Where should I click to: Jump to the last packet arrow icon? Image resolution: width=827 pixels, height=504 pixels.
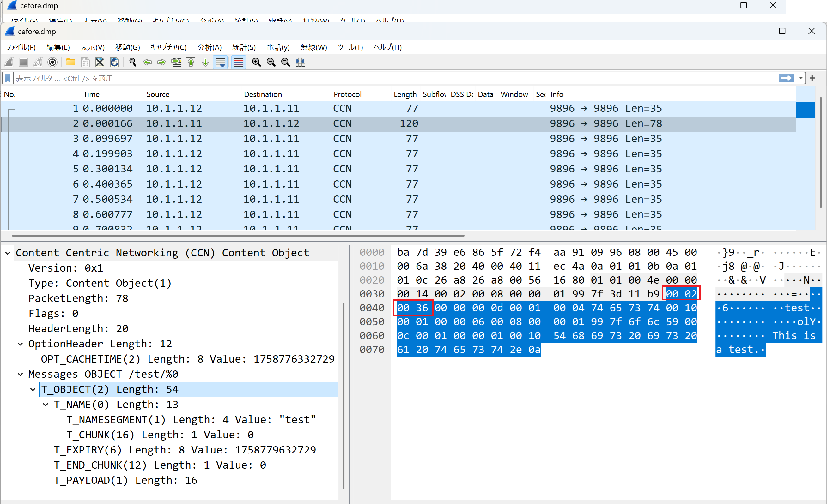[205, 63]
